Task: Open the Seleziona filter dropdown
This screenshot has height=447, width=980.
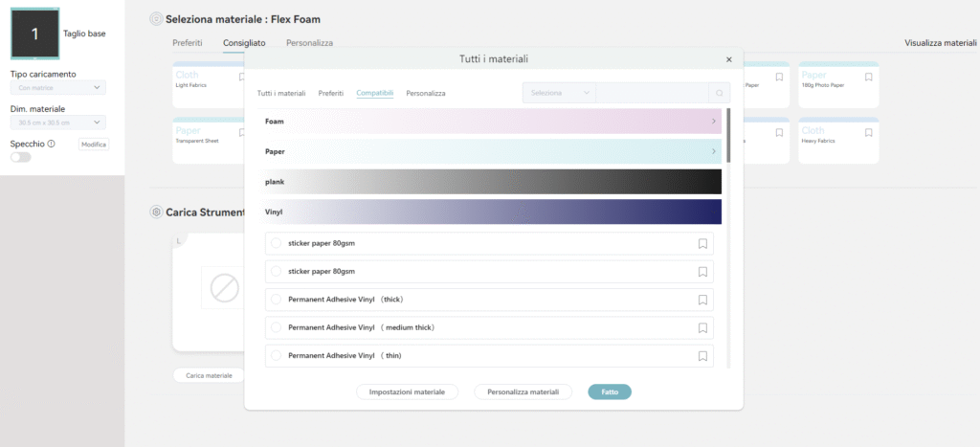Action: coord(559,93)
